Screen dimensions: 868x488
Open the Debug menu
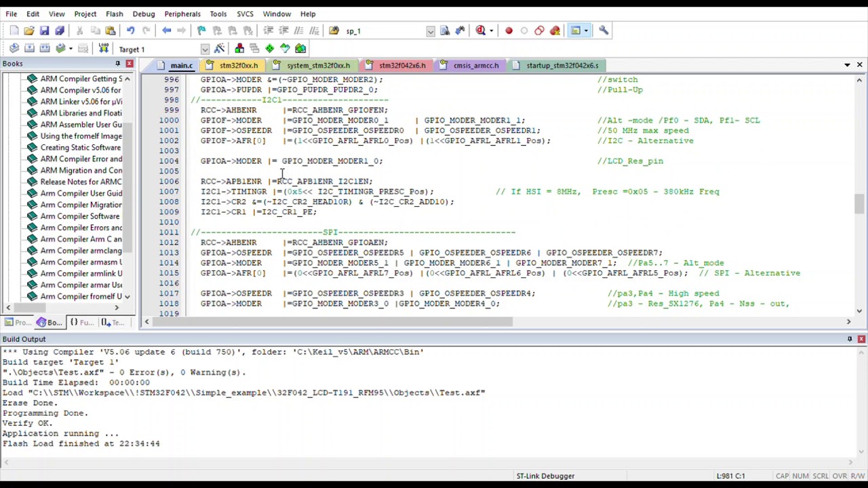(143, 14)
